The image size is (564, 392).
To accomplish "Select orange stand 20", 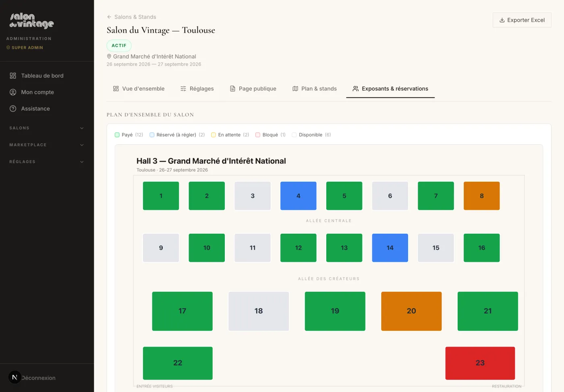I will point(411,311).
